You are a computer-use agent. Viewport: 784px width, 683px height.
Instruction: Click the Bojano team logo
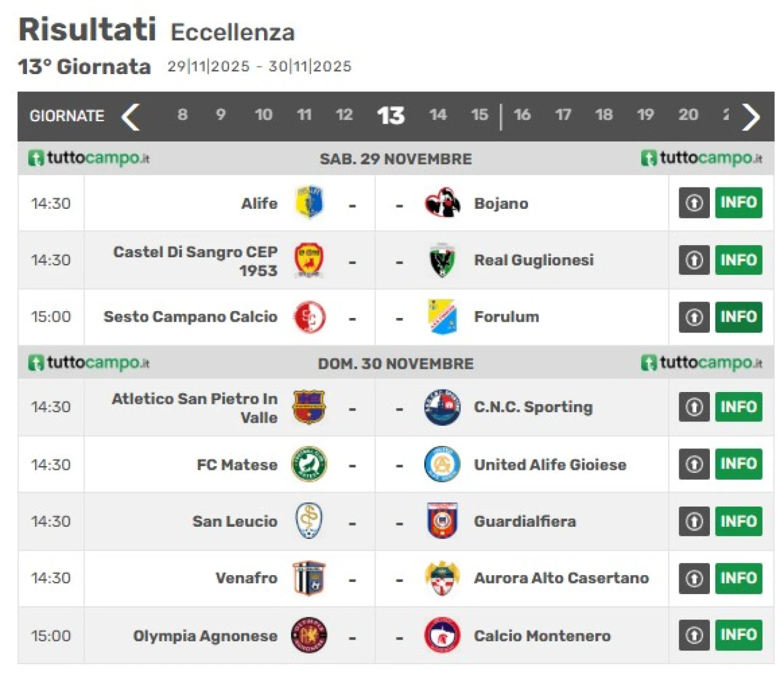point(442,203)
